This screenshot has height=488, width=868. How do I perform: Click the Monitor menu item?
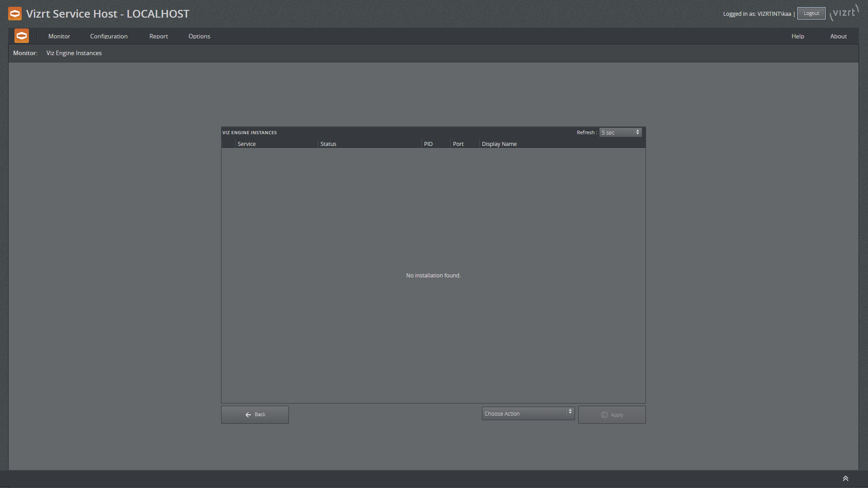[x=60, y=36]
